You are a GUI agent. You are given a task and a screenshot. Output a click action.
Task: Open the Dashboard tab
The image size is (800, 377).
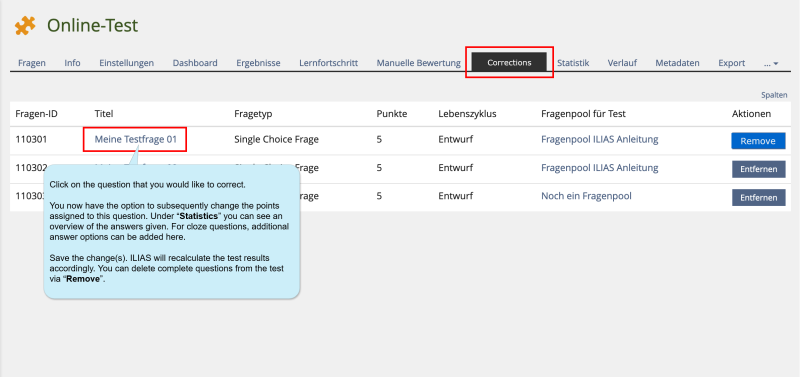tap(195, 63)
